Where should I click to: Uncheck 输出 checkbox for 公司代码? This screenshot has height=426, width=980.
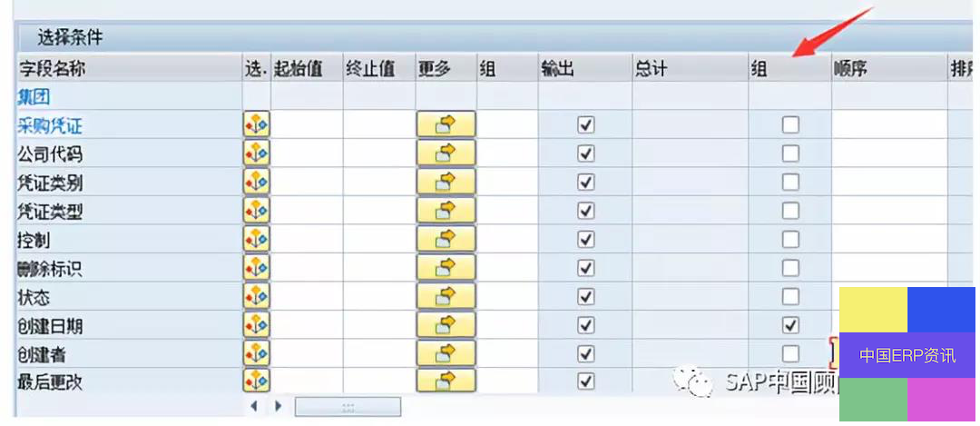(586, 154)
